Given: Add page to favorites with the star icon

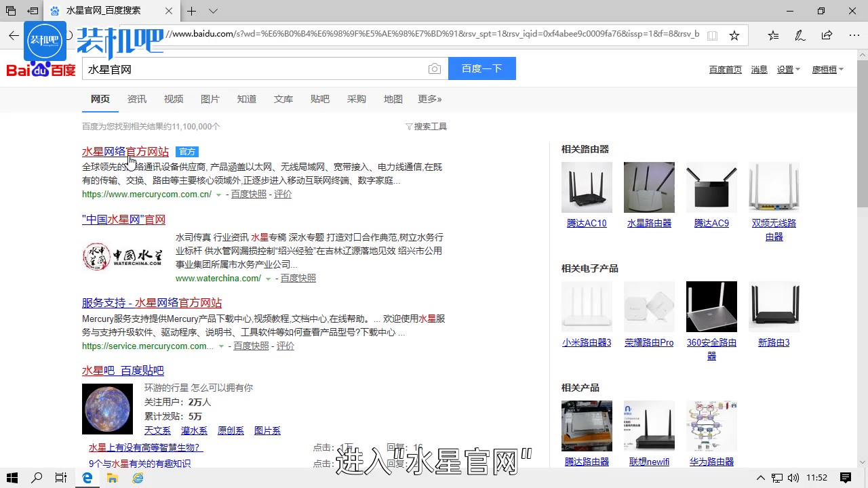Looking at the screenshot, I should [734, 35].
